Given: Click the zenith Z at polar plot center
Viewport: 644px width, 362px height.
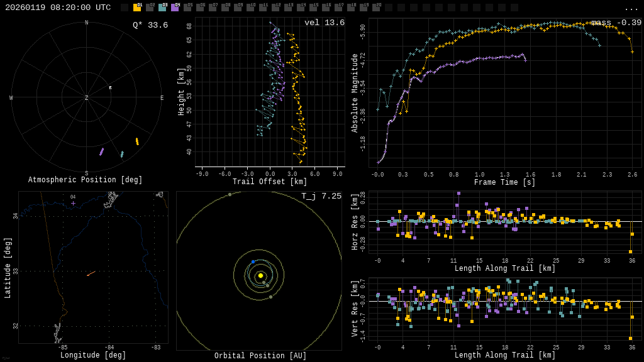Looking at the screenshot, I should point(87,98).
